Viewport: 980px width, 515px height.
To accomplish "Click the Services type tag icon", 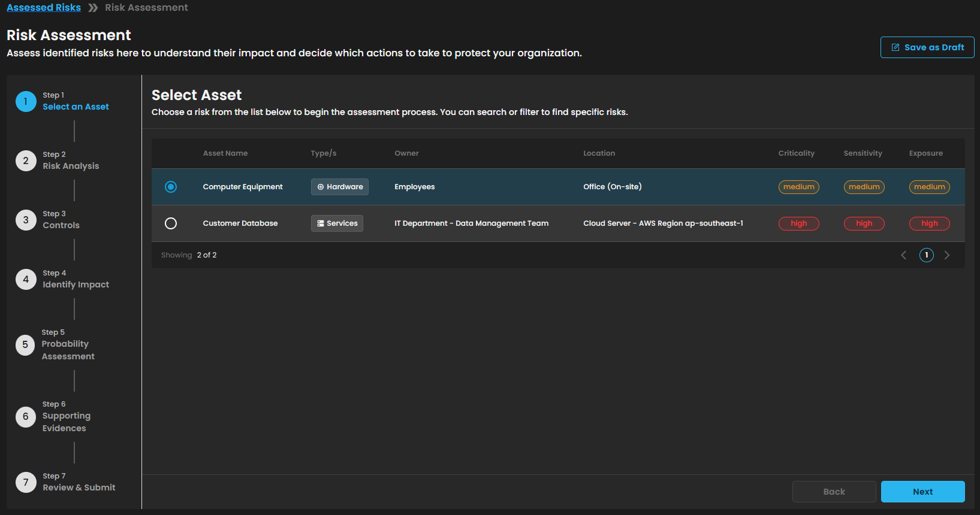I will [321, 223].
